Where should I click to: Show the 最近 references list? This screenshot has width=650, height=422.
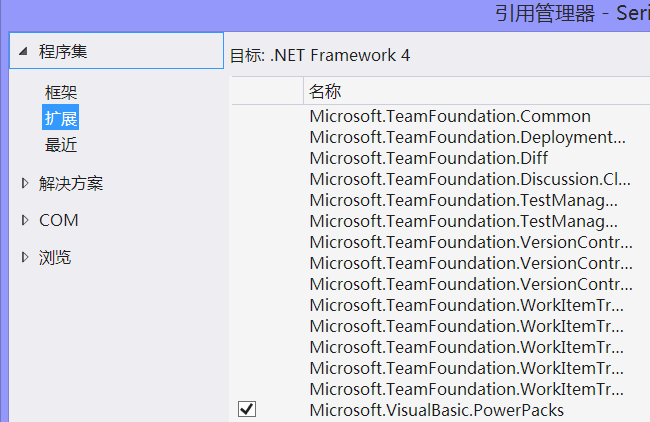pos(61,145)
